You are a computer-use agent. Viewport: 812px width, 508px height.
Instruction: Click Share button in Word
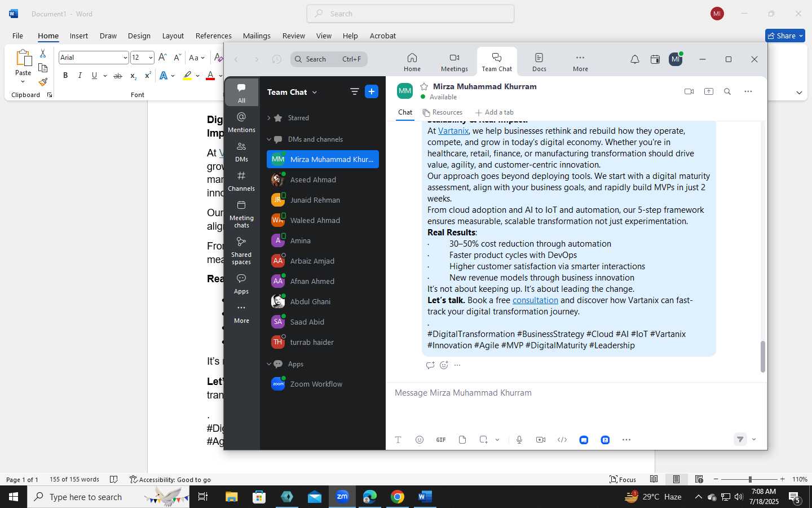pyautogui.click(x=785, y=36)
